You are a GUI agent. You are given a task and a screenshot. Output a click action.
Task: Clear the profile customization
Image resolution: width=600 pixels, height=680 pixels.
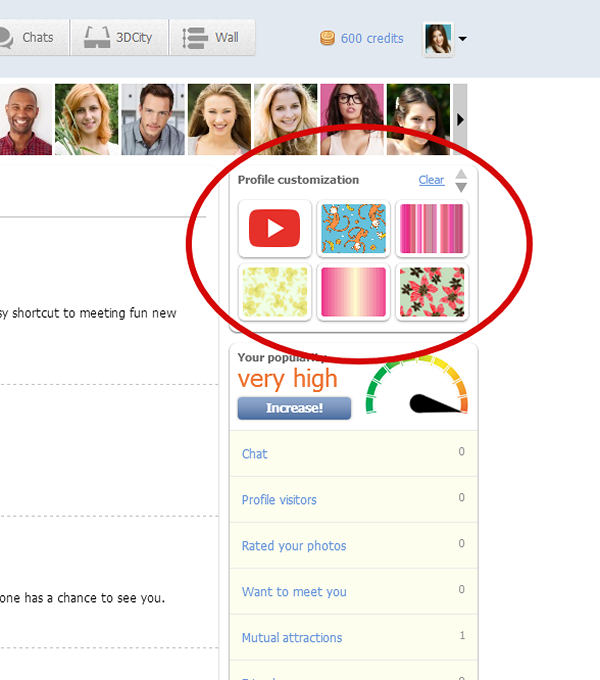[431, 180]
